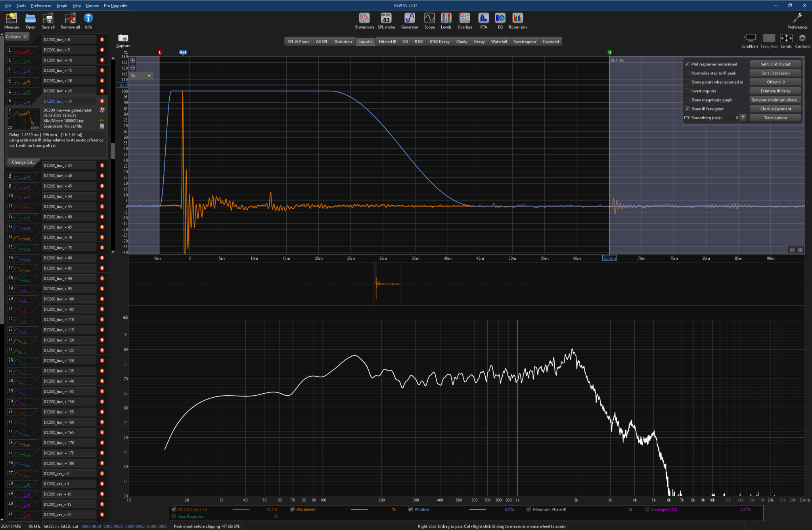This screenshot has width=812, height=530.
Task: Open the EQ window
Action: pos(500,21)
